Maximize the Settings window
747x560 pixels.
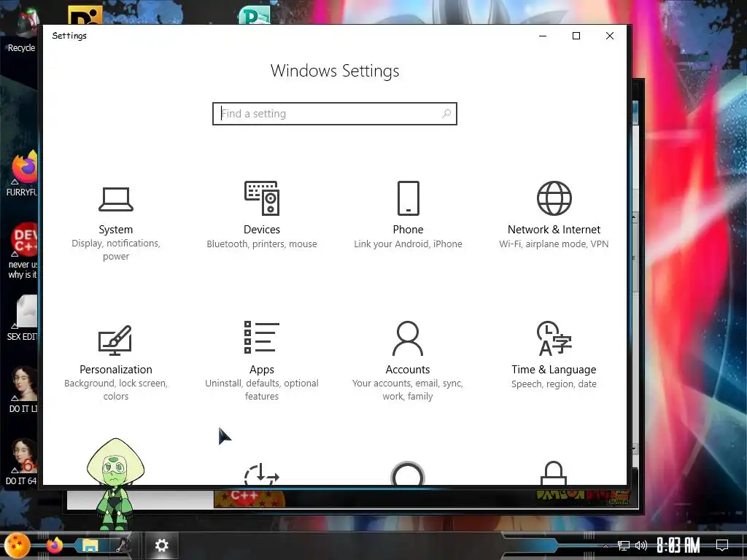(x=576, y=36)
